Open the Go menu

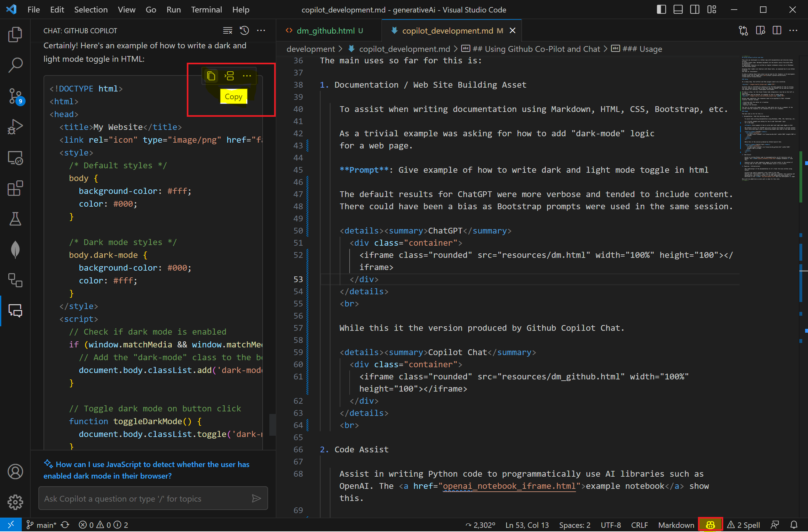point(151,10)
